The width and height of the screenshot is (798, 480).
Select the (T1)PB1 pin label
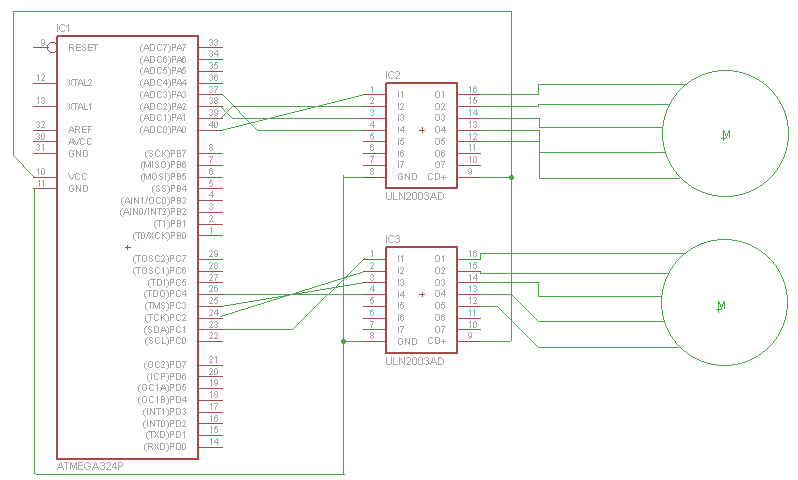click(x=169, y=224)
